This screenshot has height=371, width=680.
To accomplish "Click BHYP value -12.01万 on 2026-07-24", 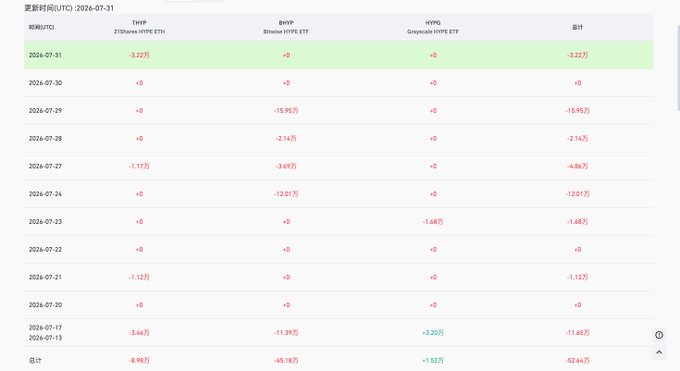I will (x=286, y=194).
